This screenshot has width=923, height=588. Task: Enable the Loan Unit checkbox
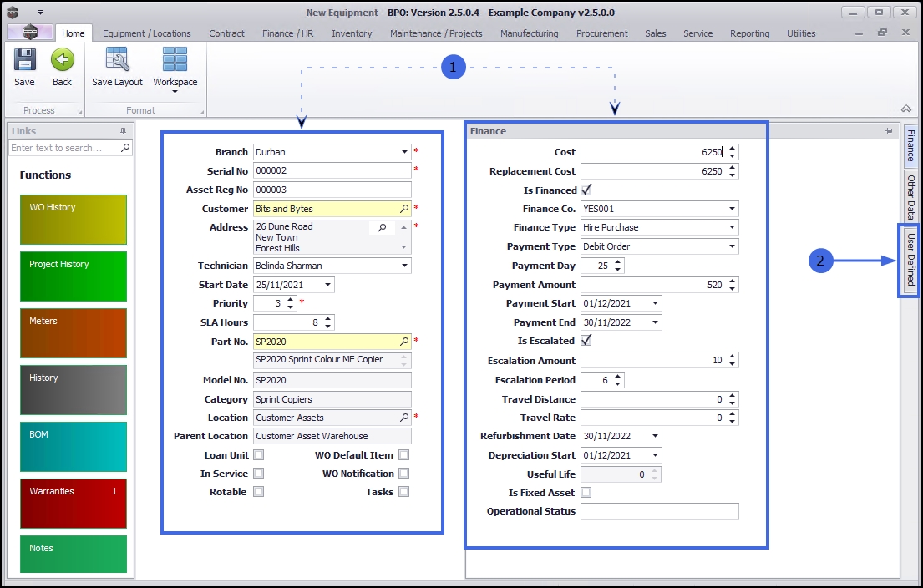click(x=259, y=455)
